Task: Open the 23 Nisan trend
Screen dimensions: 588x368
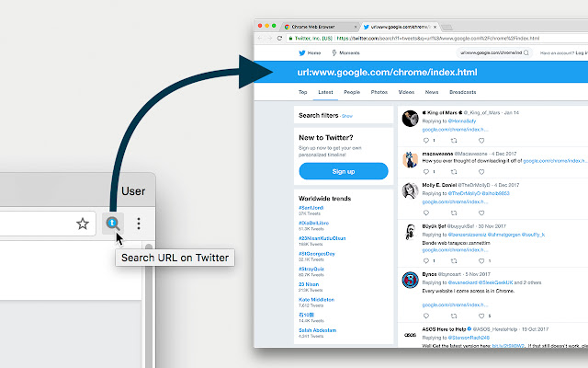Action: point(309,284)
